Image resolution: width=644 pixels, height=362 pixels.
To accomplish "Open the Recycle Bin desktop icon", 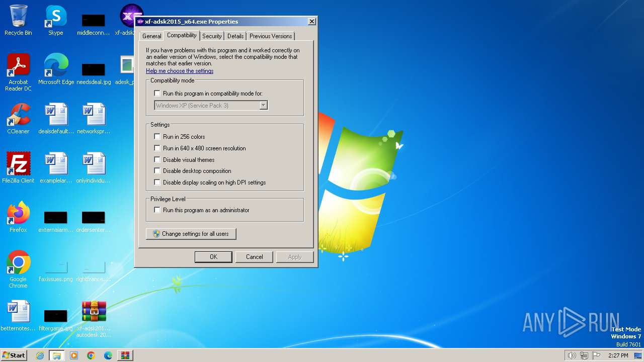I will 18,20.
